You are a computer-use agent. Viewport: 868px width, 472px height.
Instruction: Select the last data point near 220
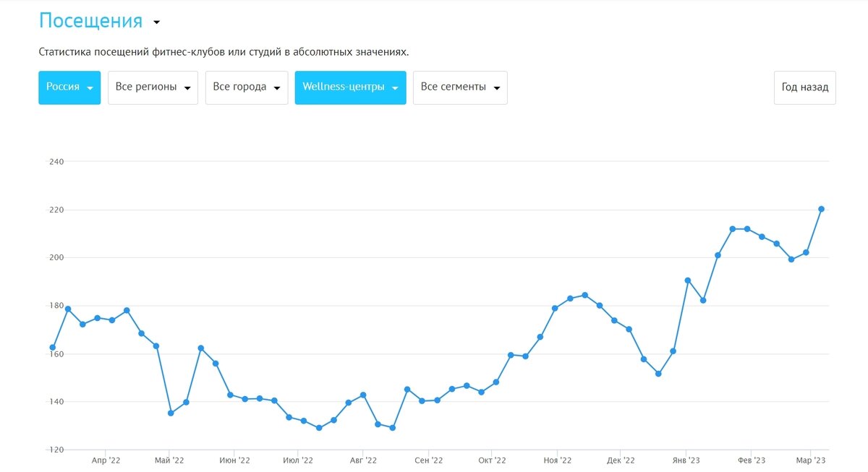(x=821, y=209)
